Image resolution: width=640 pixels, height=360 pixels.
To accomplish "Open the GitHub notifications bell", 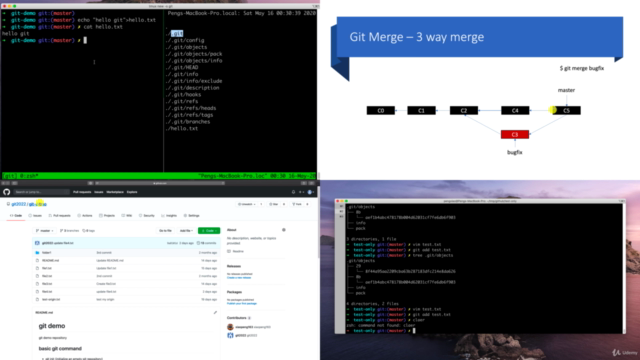I will coord(293,192).
